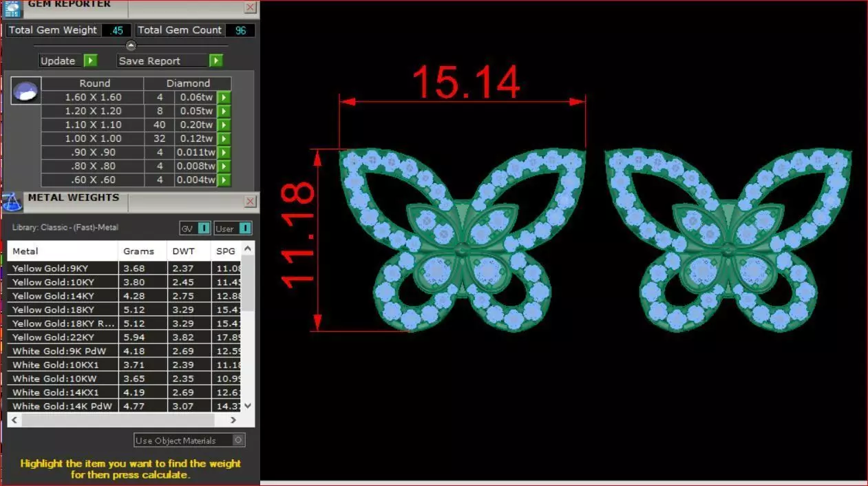Click the Total Gem Count value field
This screenshot has height=486, width=868.
pos(240,30)
